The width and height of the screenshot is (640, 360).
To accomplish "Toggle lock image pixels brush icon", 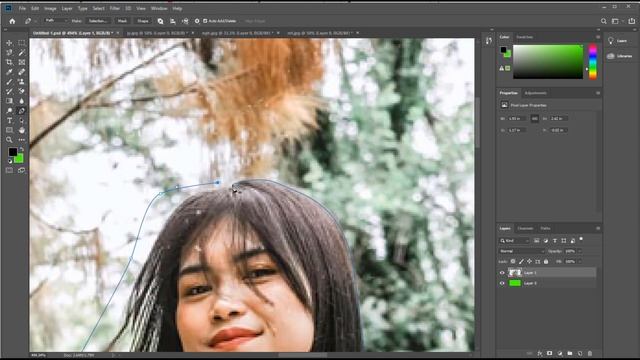I will pyautogui.click(x=521, y=261).
